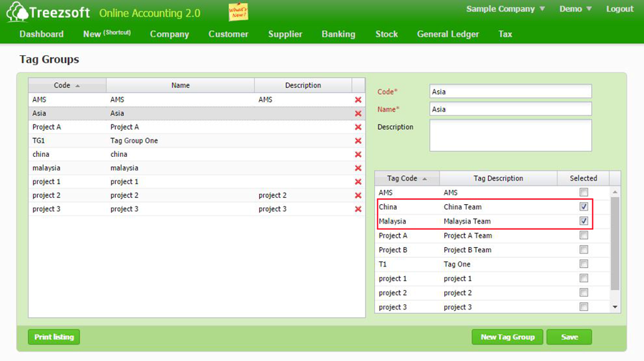Click the project 1 tag group row
This screenshot has height=361, width=644.
196,181
